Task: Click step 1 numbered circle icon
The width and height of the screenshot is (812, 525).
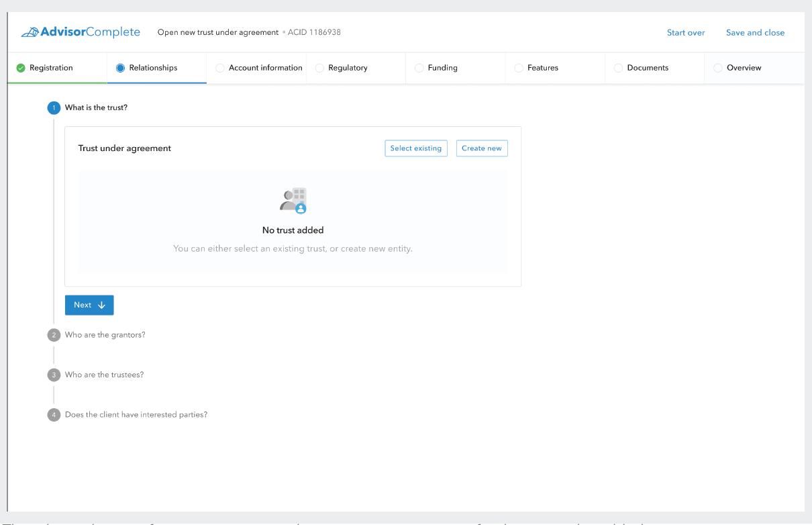Action: 54,107
